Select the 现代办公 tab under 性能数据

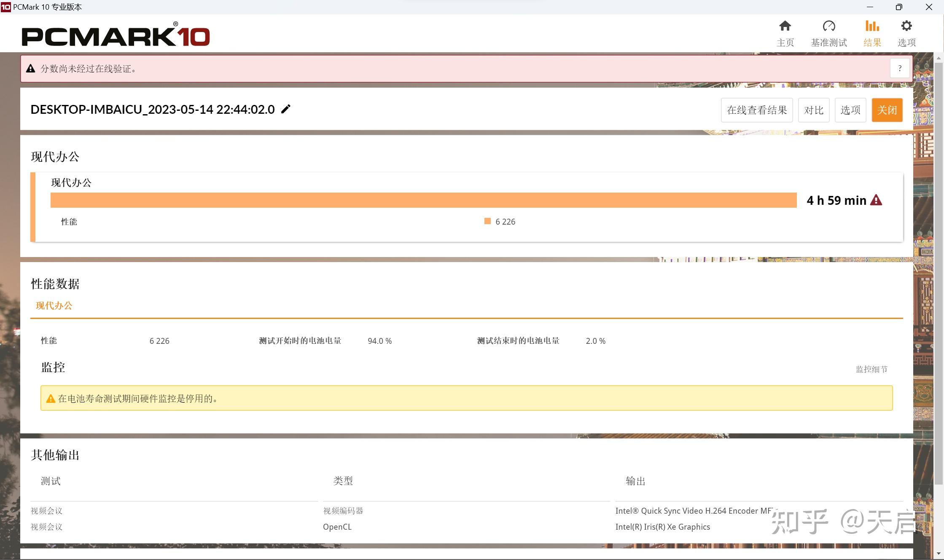54,305
